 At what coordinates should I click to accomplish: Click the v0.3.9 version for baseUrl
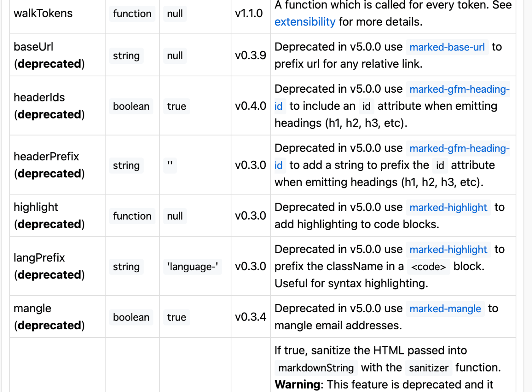point(250,55)
